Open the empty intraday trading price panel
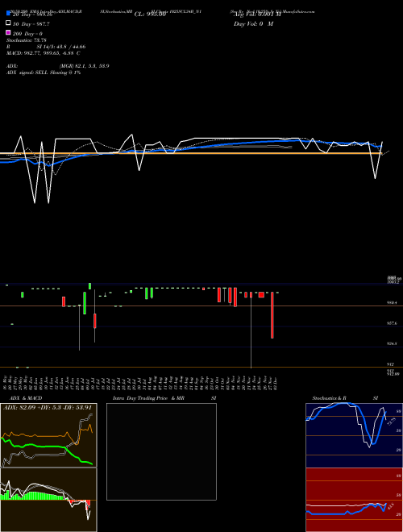 [x=161, y=451]
